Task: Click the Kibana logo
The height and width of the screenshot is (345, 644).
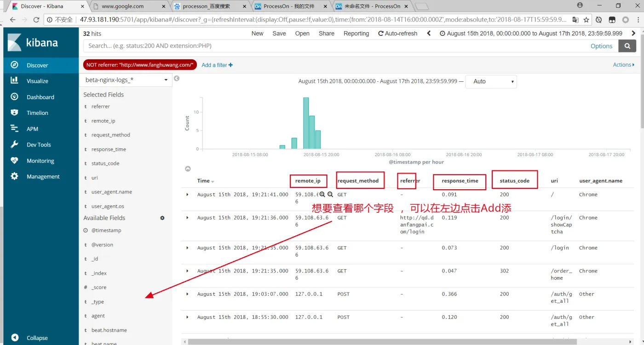Action: (33, 43)
